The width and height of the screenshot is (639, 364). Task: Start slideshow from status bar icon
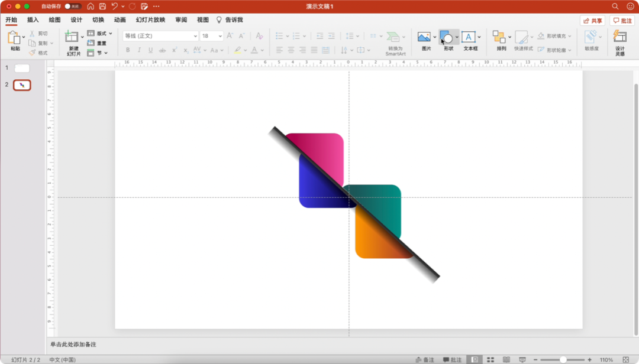(x=521, y=360)
